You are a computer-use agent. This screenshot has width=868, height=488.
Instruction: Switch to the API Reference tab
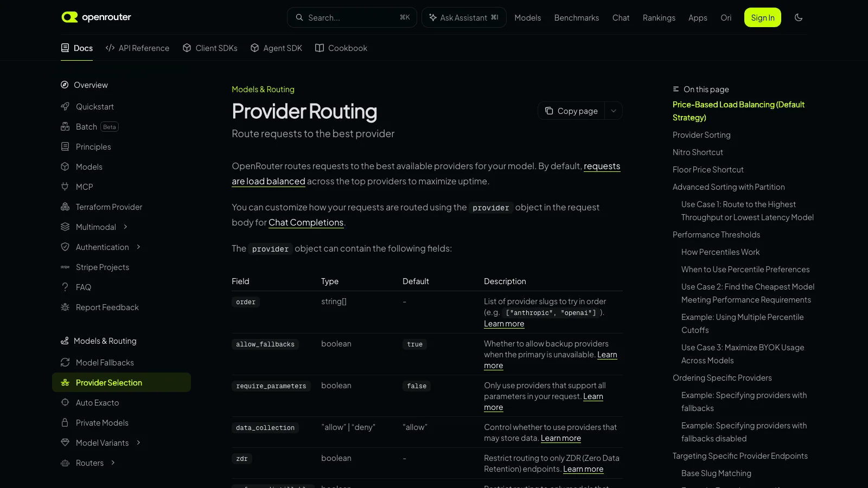(x=137, y=48)
